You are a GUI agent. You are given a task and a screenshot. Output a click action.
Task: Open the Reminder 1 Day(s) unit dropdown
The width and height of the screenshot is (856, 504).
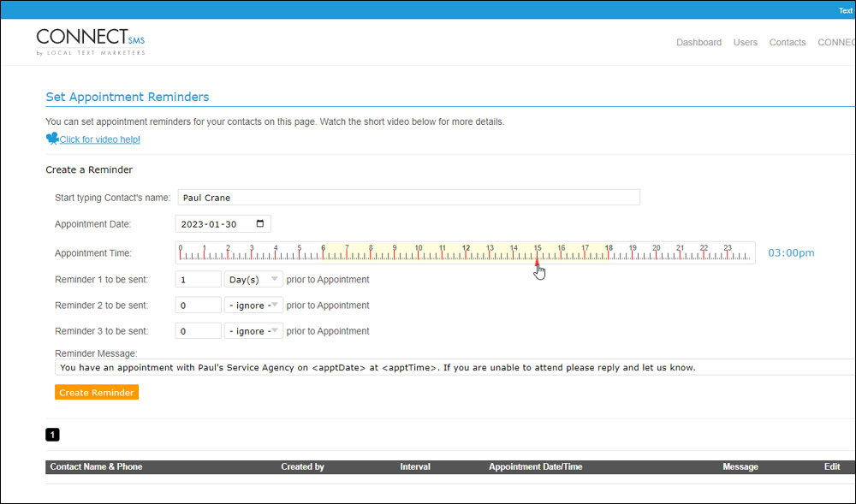(253, 279)
